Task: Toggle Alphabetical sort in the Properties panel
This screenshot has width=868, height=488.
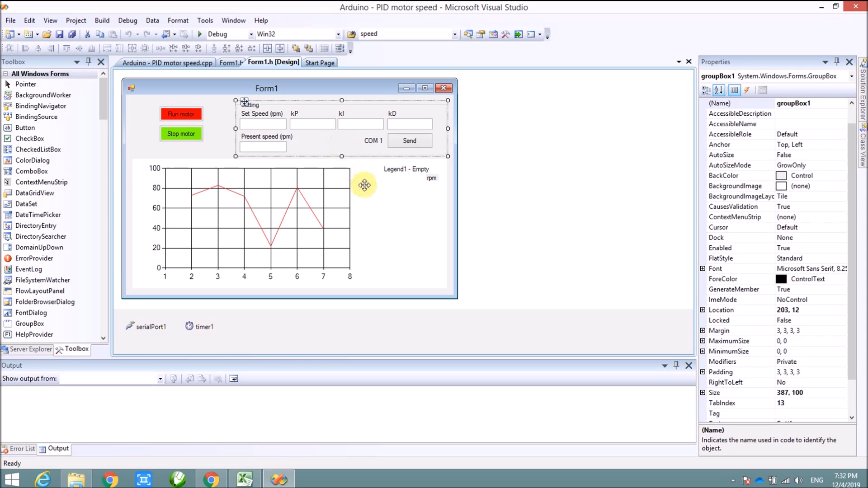Action: 719,90
